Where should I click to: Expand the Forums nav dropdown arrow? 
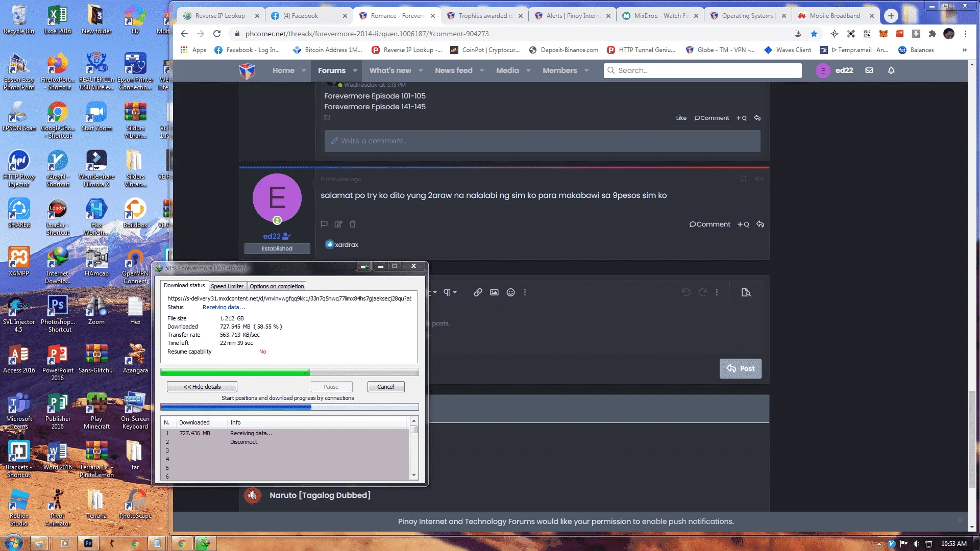355,70
